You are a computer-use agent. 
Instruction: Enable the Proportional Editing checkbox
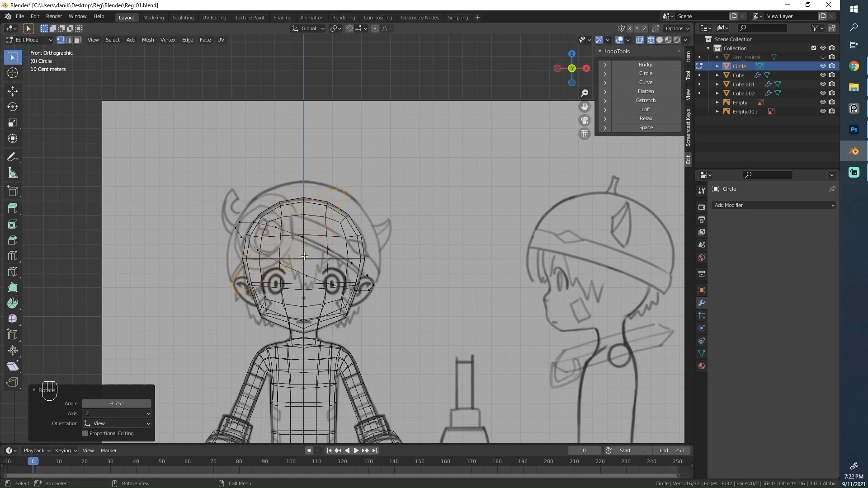coord(85,433)
